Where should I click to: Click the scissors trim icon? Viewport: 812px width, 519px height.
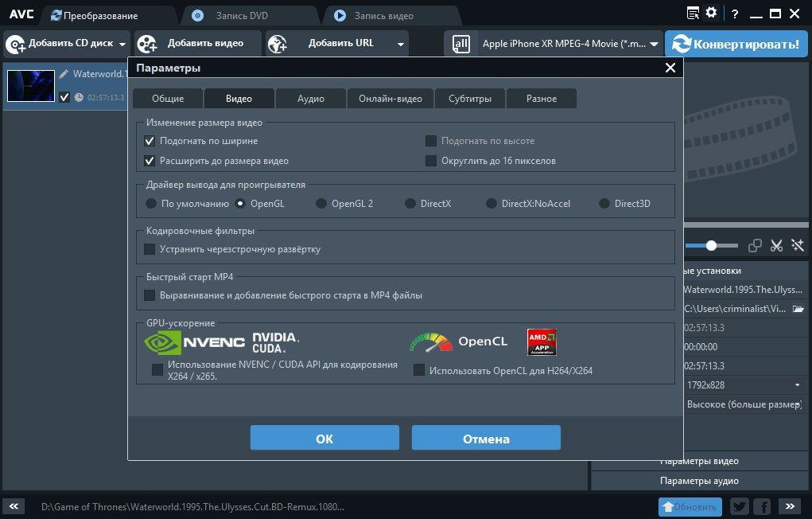click(x=777, y=246)
